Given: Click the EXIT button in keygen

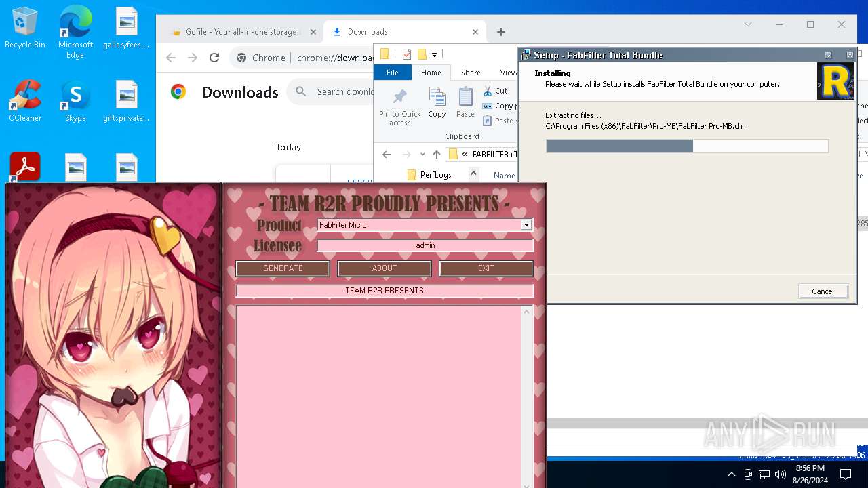Looking at the screenshot, I should (x=486, y=268).
